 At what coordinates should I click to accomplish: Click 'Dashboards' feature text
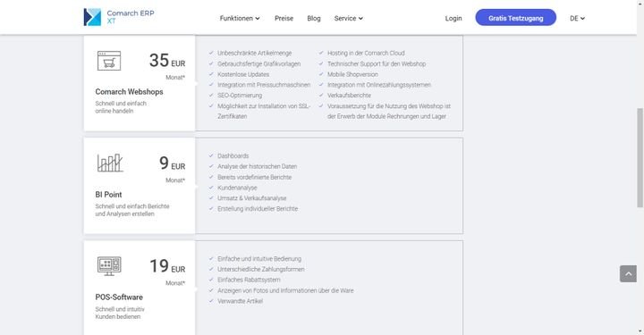click(x=233, y=156)
